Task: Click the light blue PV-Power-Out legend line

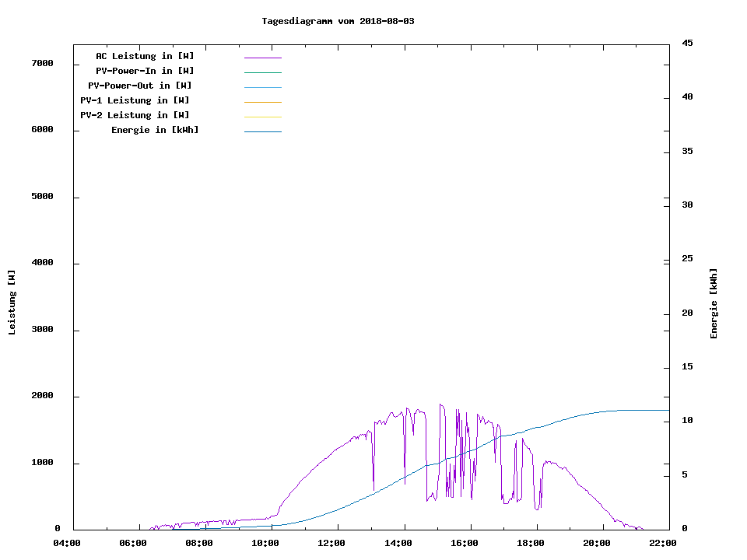Action: click(262, 87)
